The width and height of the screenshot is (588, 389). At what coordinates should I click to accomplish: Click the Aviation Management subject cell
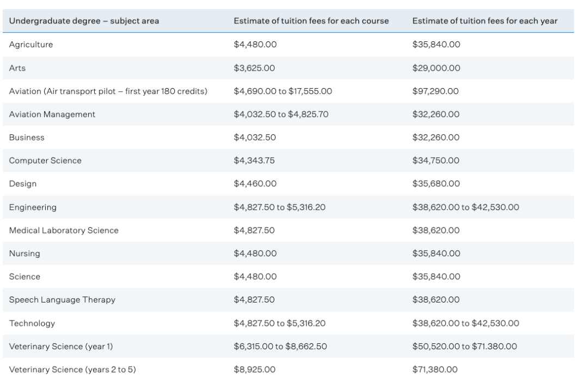pos(52,114)
